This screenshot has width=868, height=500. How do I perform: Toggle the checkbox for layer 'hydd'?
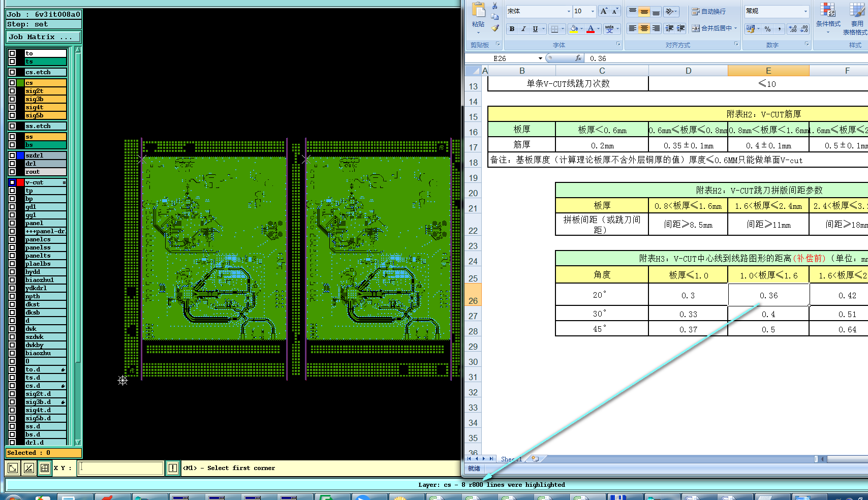coord(12,272)
